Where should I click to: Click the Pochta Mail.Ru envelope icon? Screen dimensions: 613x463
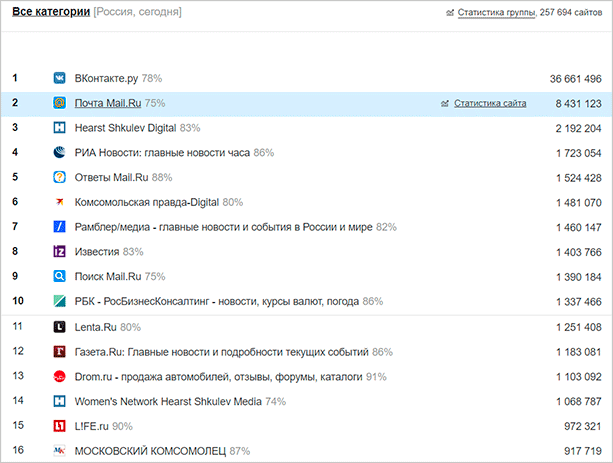click(60, 103)
